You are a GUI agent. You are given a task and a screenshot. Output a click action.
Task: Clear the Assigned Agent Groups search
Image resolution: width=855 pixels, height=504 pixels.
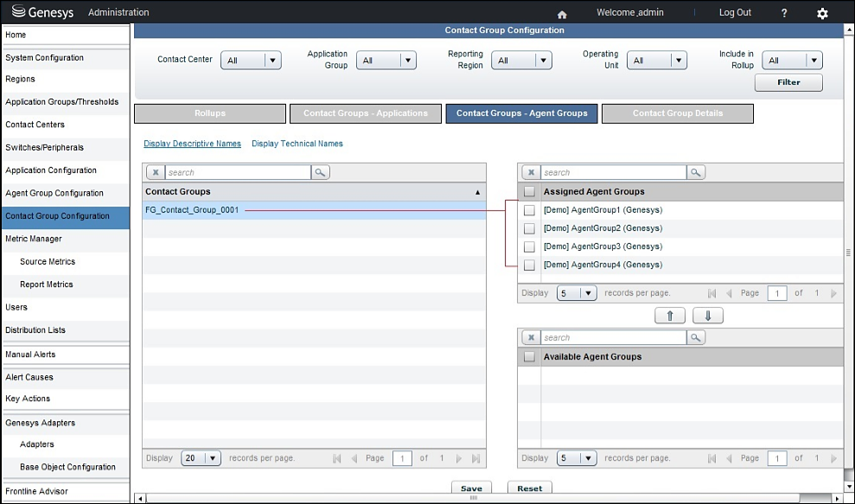(x=531, y=172)
